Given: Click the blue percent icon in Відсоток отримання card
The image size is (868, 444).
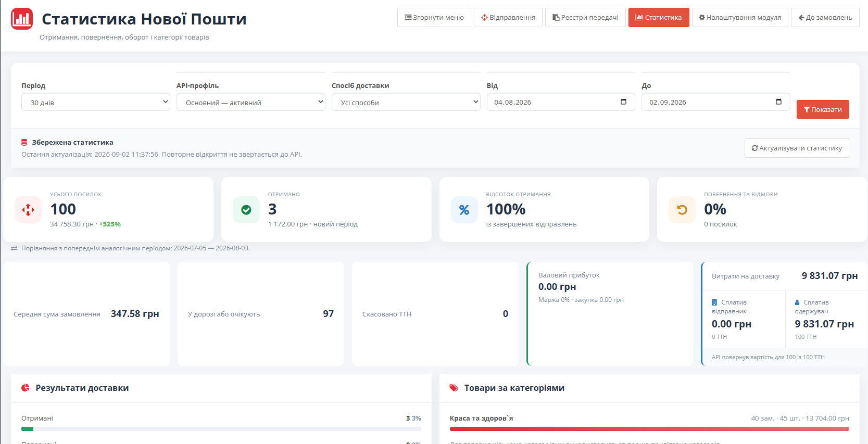Looking at the screenshot, I should pos(464,210).
